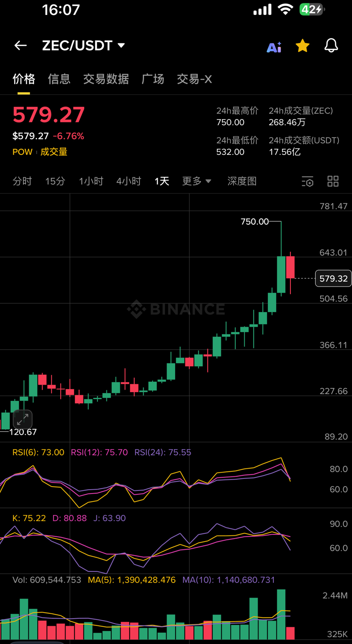This screenshot has height=644, width=352.
Task: Tap the back arrow icon
Action: (20, 46)
